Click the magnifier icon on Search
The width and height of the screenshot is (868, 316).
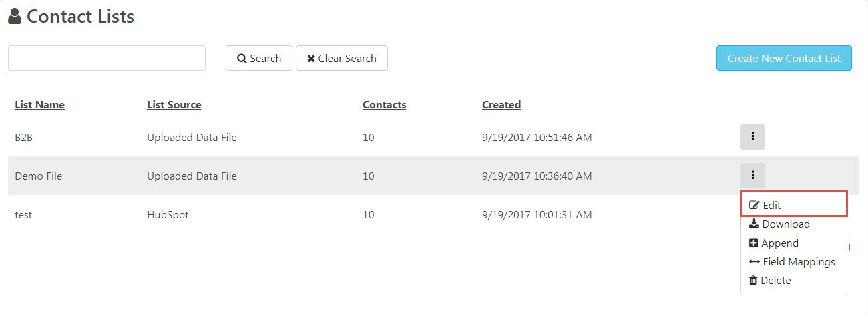[242, 59]
